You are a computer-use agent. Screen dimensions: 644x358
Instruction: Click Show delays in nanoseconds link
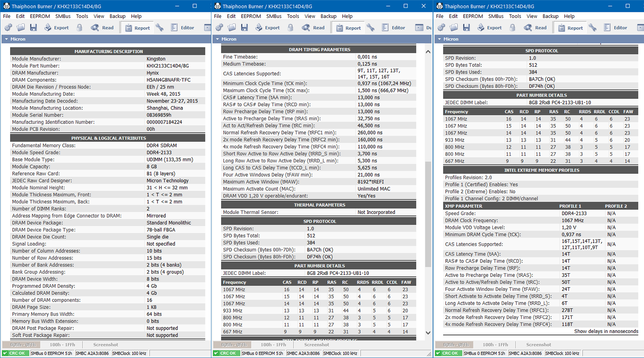pos(606,331)
